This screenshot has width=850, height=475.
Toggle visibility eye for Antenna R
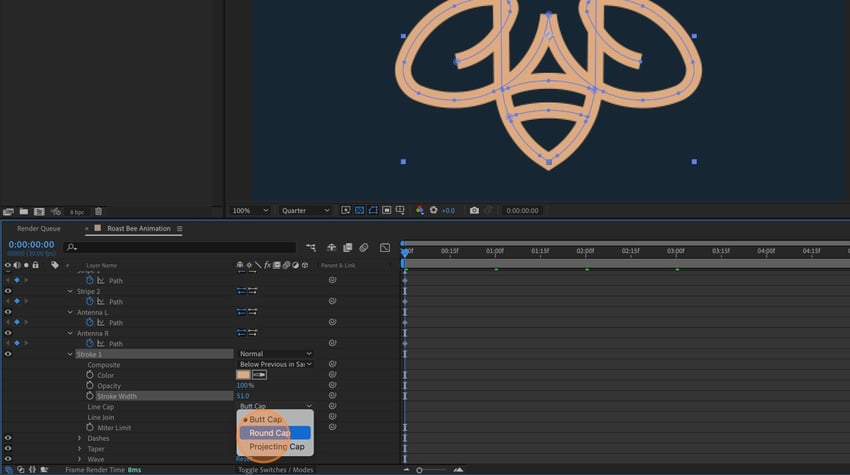[x=8, y=333]
